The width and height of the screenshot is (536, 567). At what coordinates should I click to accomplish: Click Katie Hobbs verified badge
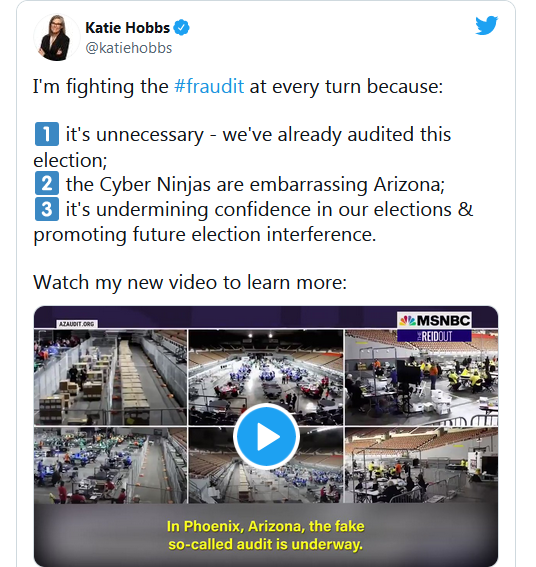182,27
